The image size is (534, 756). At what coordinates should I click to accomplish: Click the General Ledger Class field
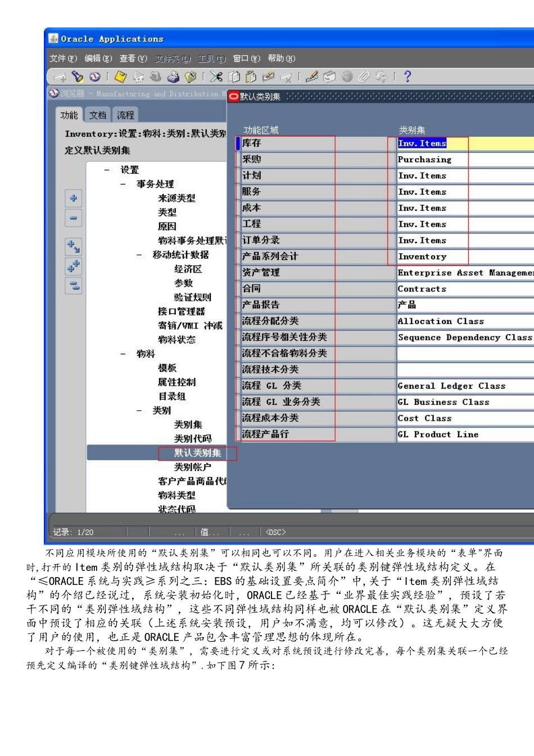pyautogui.click(x=465, y=386)
